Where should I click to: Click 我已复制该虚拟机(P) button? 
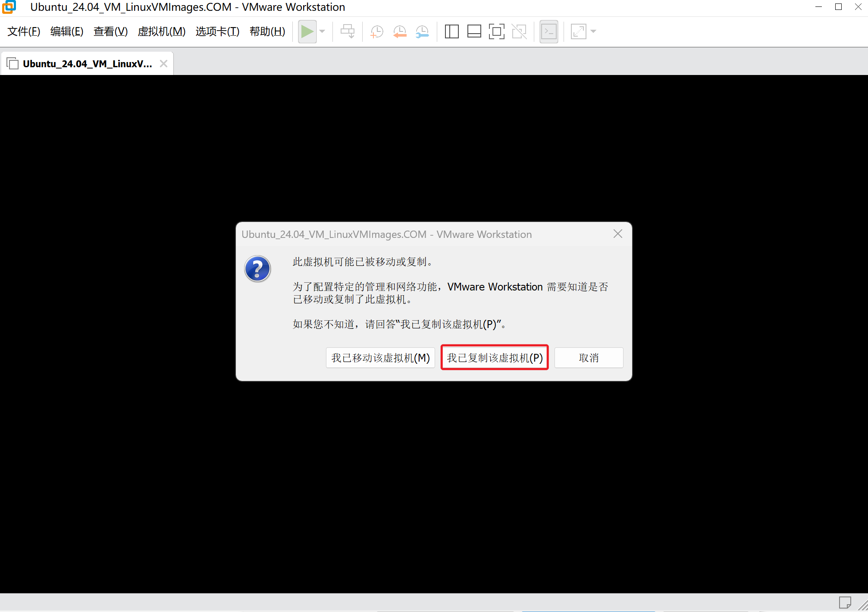click(495, 358)
